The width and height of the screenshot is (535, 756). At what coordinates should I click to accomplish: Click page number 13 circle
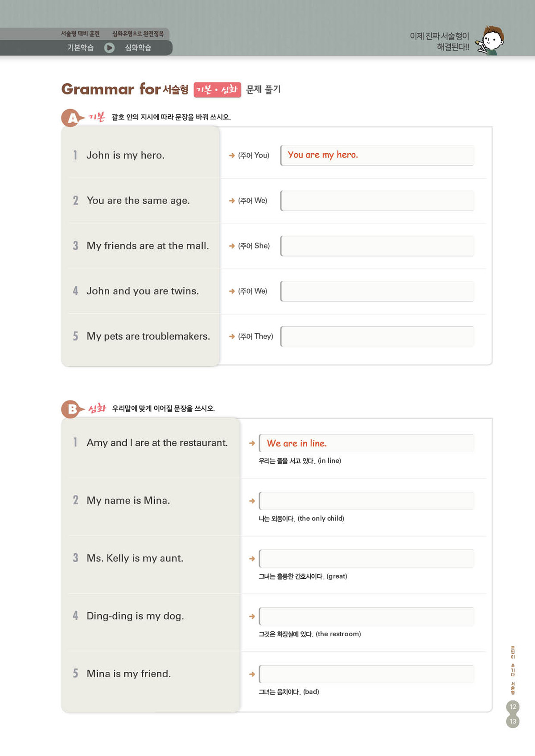tap(513, 721)
